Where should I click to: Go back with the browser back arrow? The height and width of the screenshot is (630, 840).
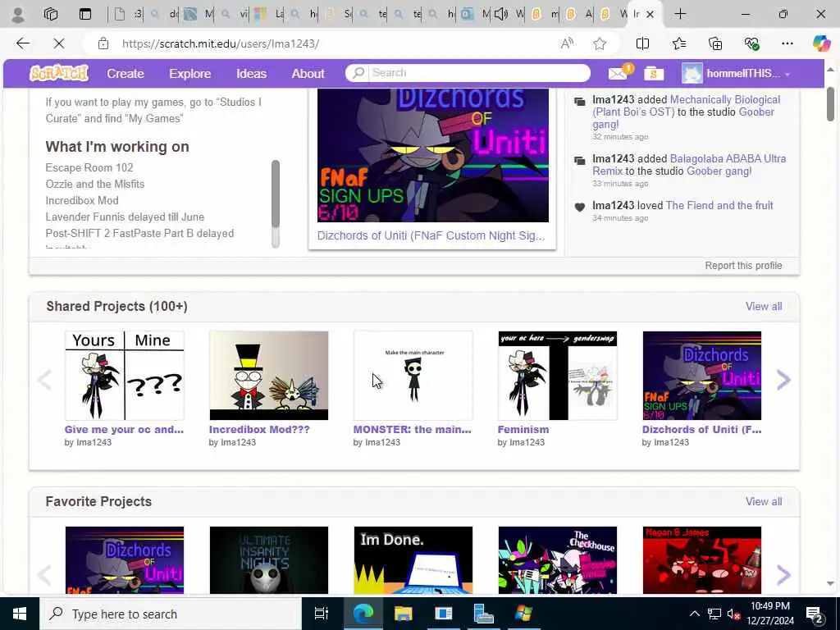pos(23,43)
